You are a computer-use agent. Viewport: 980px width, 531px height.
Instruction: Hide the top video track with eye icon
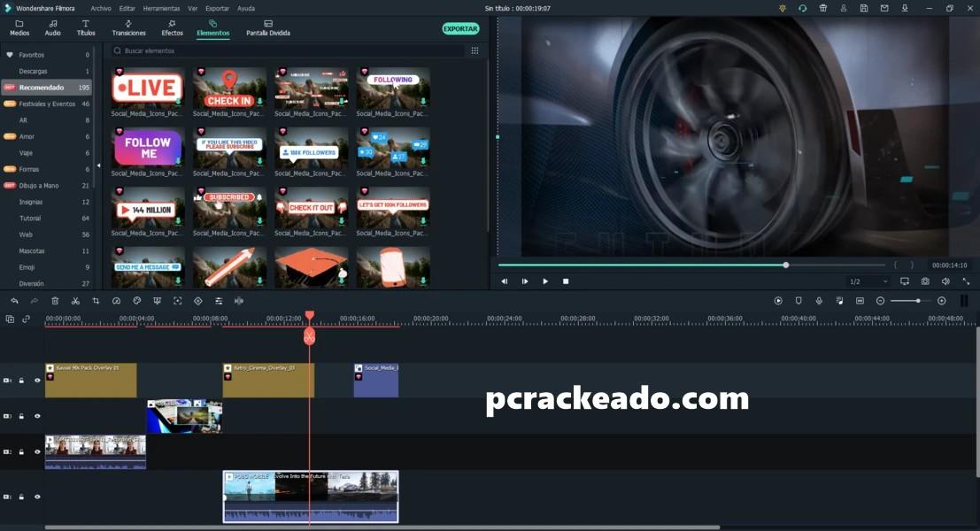point(37,381)
